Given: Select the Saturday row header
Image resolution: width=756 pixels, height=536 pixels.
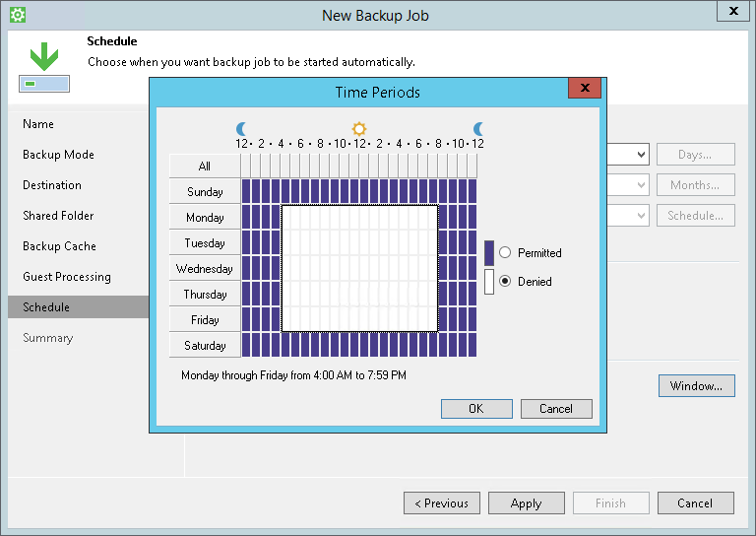Looking at the screenshot, I should tap(205, 346).
